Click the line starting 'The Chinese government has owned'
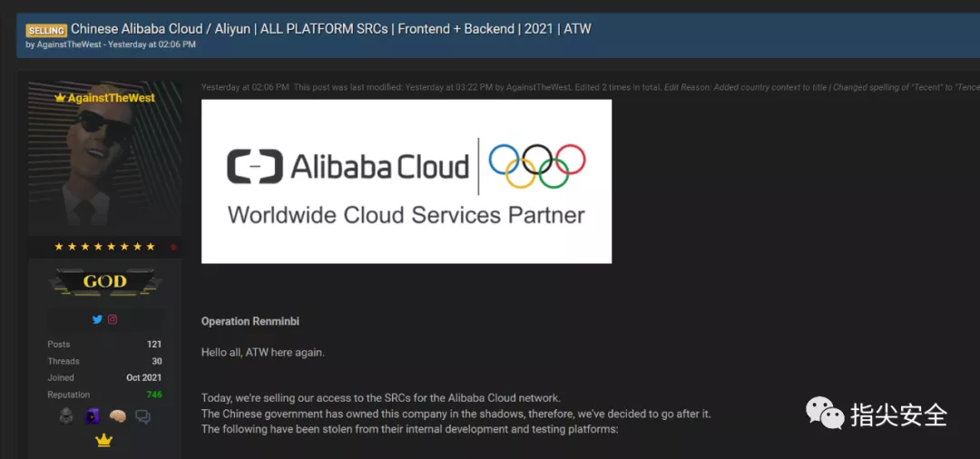Screen dimensions: 980x459 coord(456,414)
